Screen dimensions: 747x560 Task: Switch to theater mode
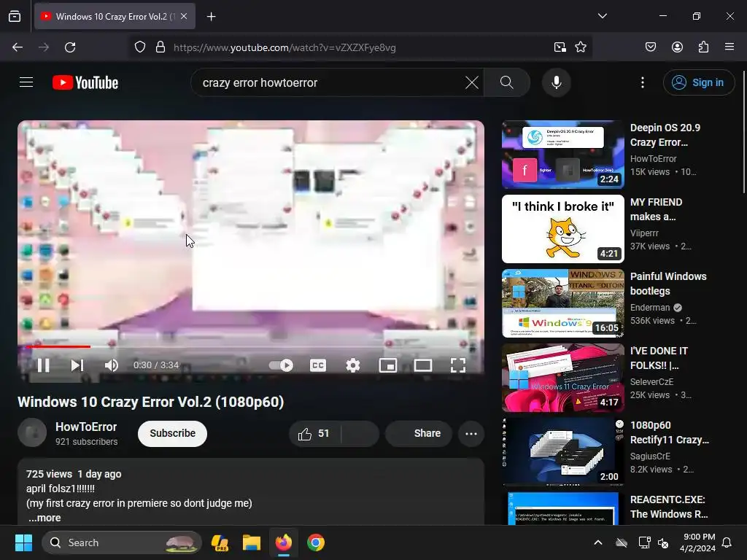tap(423, 365)
